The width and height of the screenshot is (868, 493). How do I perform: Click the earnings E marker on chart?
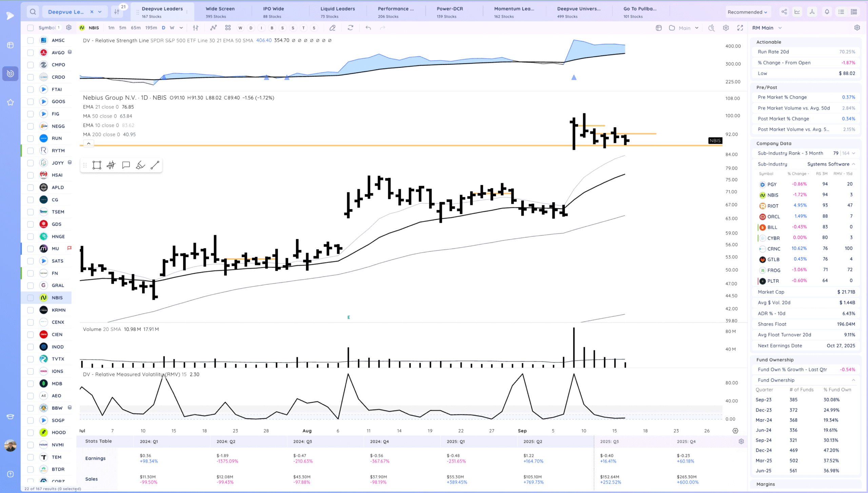point(349,317)
